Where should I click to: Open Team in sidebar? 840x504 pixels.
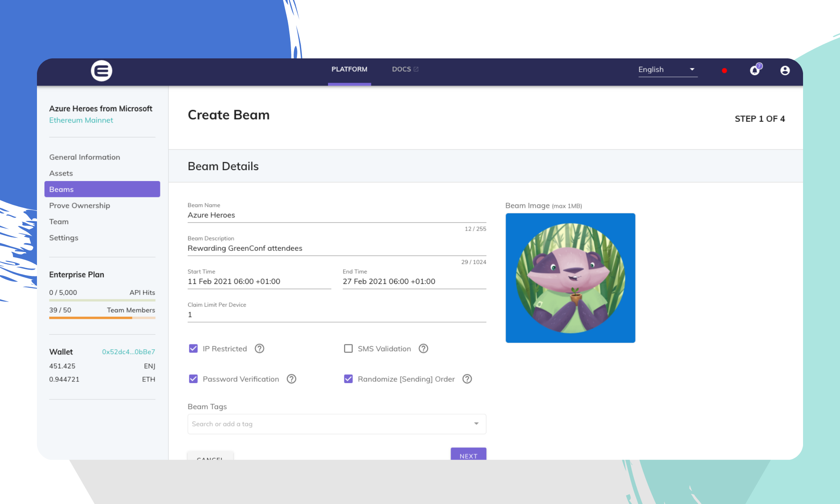click(x=59, y=222)
